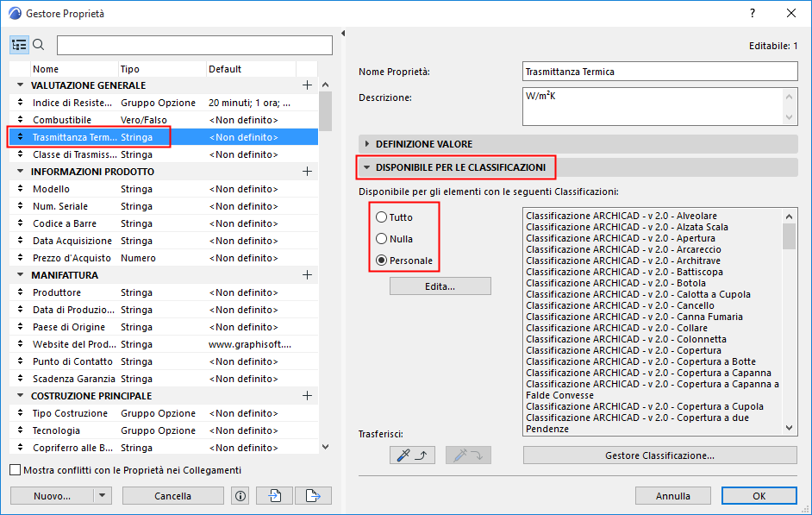This screenshot has width=812, height=515.
Task: Enable Mostra conflitti con le Proprietà checkbox
Action: 16,470
